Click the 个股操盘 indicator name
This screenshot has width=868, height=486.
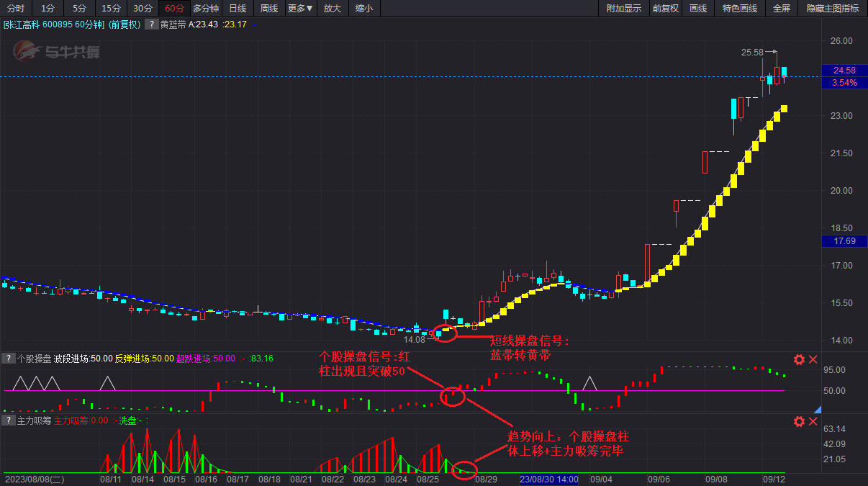point(34,359)
